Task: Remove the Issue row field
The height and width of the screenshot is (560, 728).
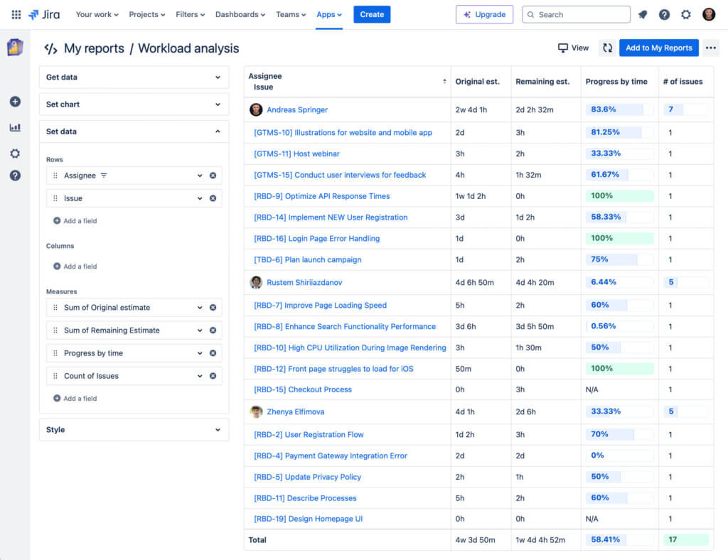Action: click(213, 198)
